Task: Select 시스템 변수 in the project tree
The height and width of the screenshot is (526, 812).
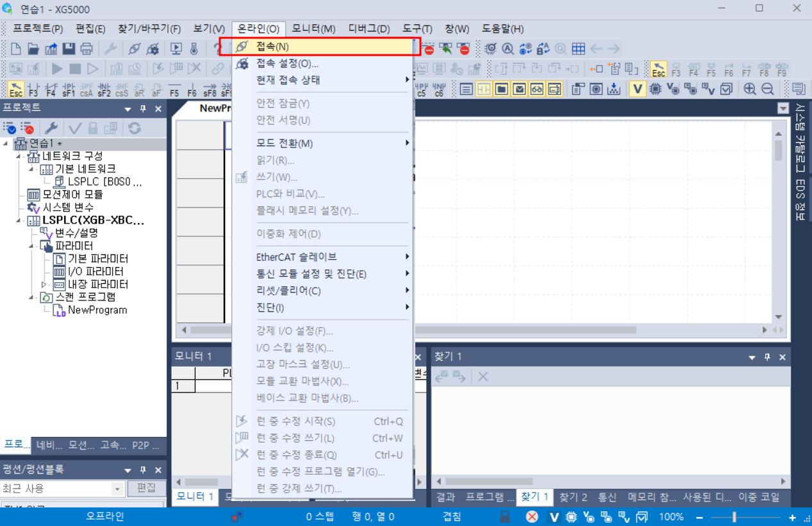Action: pyautogui.click(x=68, y=207)
